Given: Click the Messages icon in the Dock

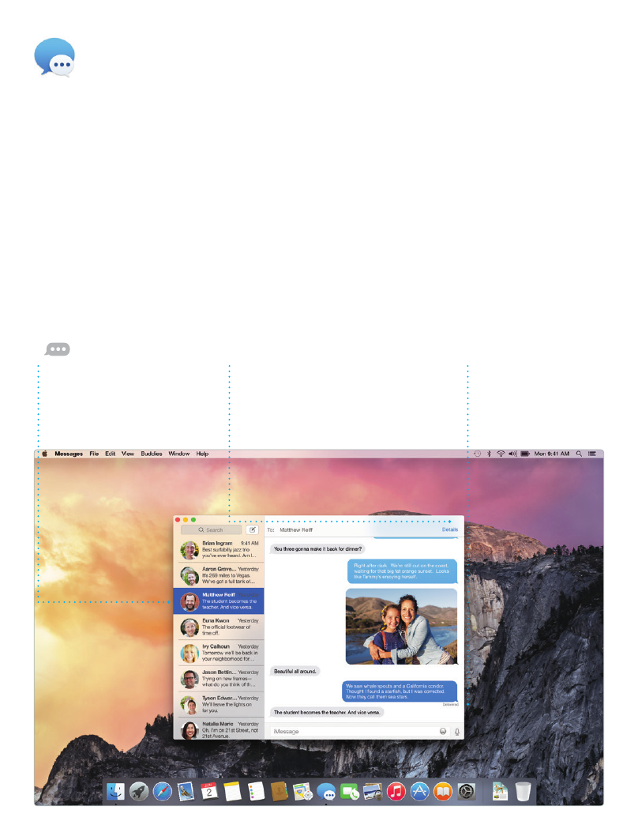Looking at the screenshot, I should coord(326,791).
